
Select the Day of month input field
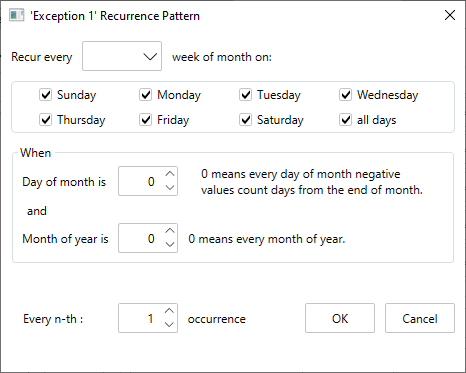click(x=142, y=181)
